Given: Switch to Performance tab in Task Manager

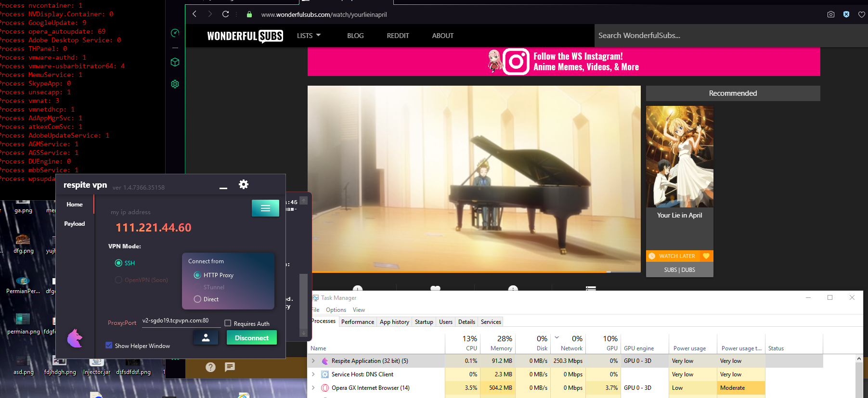Looking at the screenshot, I should [x=358, y=321].
